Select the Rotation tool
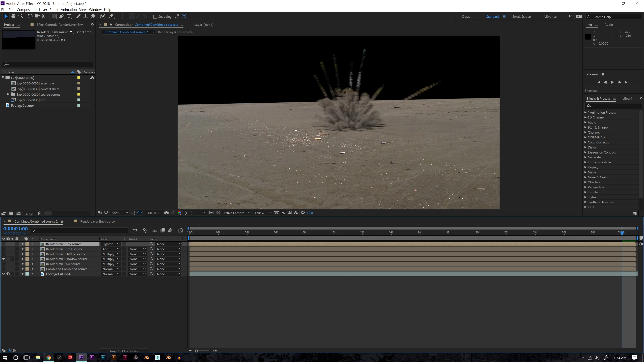 pyautogui.click(x=30, y=16)
